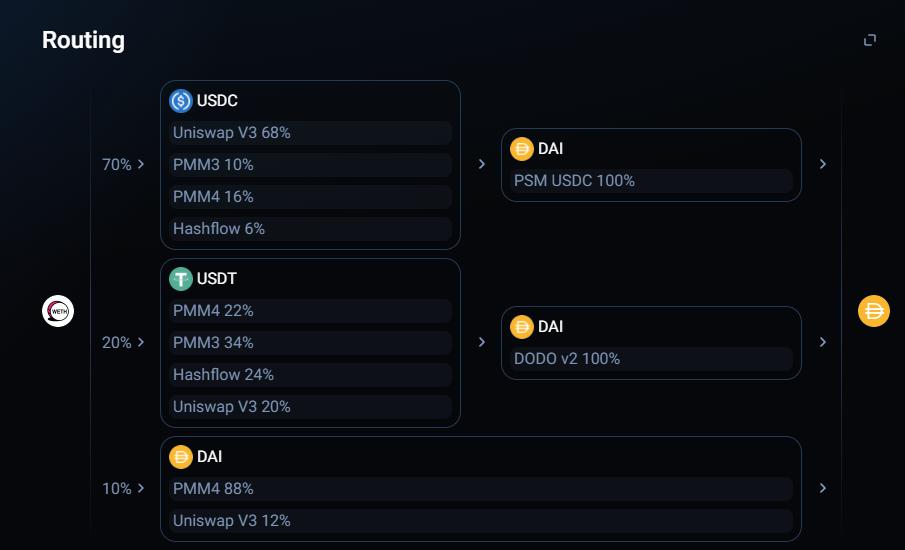Click the expand routing panel icon
This screenshot has width=905, height=550.
tap(870, 40)
